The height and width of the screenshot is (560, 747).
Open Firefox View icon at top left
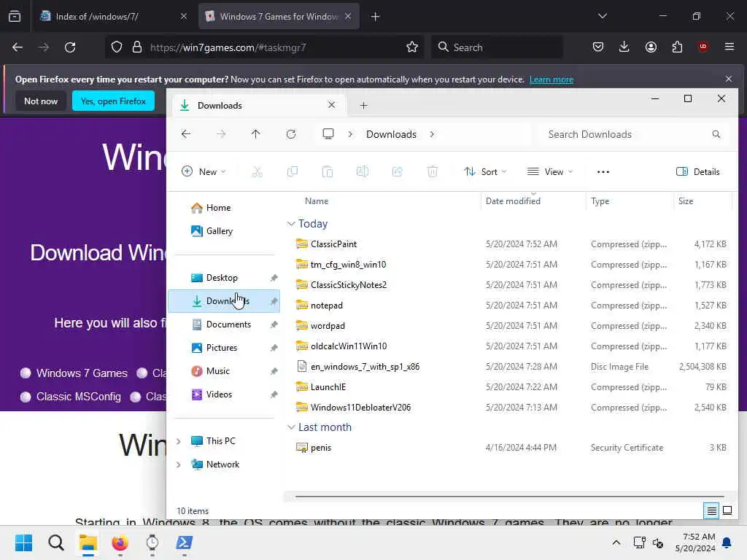[x=15, y=16]
